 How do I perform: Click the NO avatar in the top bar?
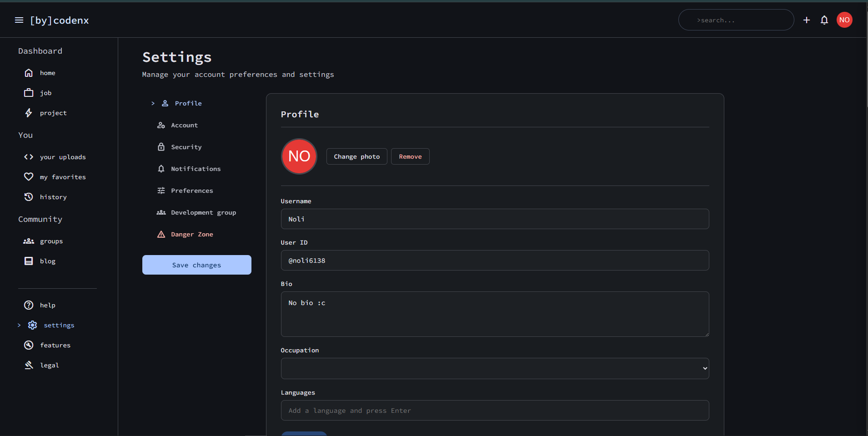click(844, 20)
